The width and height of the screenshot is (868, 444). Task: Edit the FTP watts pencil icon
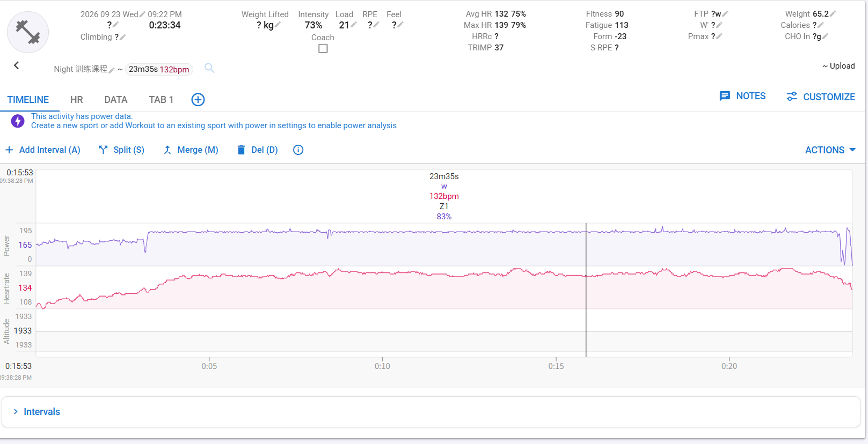725,14
